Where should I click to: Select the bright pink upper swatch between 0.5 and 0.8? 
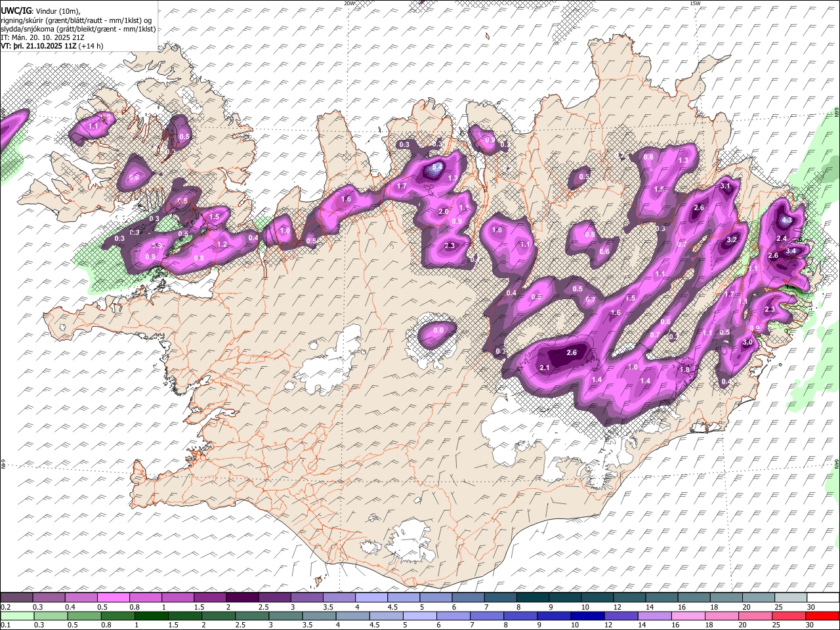(113, 598)
